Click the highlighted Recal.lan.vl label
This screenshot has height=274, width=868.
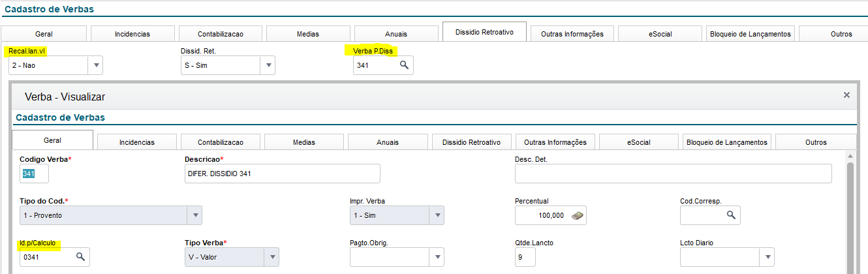[x=27, y=50]
